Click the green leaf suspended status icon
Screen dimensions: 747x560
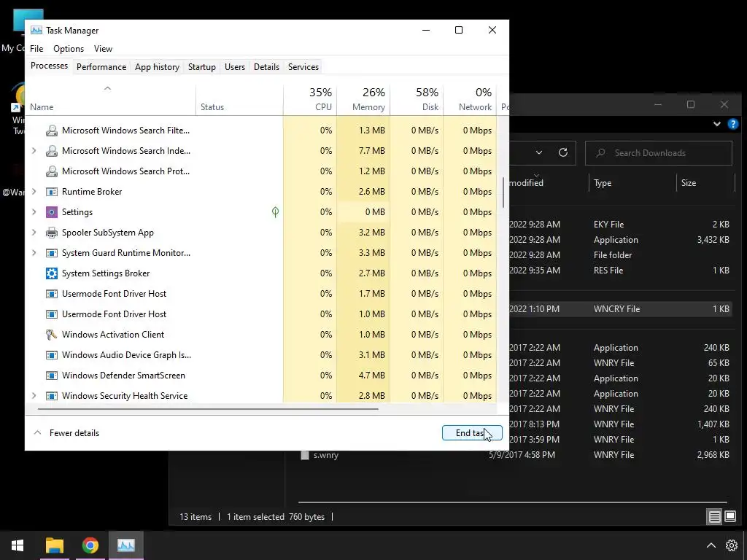[275, 212]
